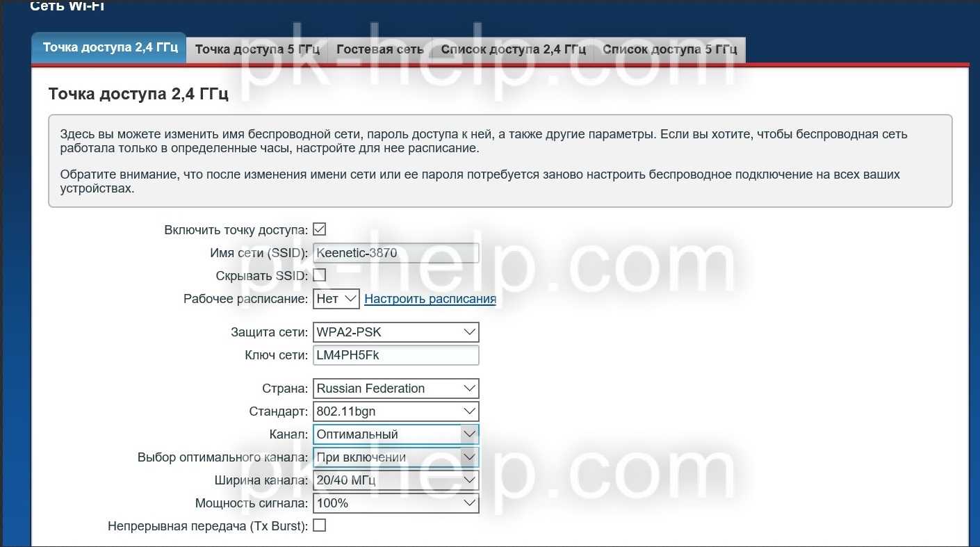Open the Гостевая сеть tab
This screenshot has height=547, width=980.
[379, 49]
